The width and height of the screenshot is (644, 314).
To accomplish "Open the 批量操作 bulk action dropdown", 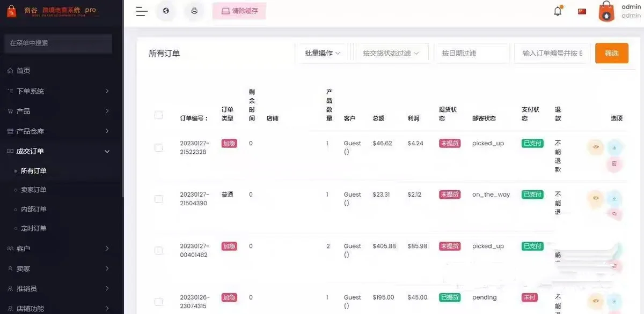I will (x=323, y=53).
